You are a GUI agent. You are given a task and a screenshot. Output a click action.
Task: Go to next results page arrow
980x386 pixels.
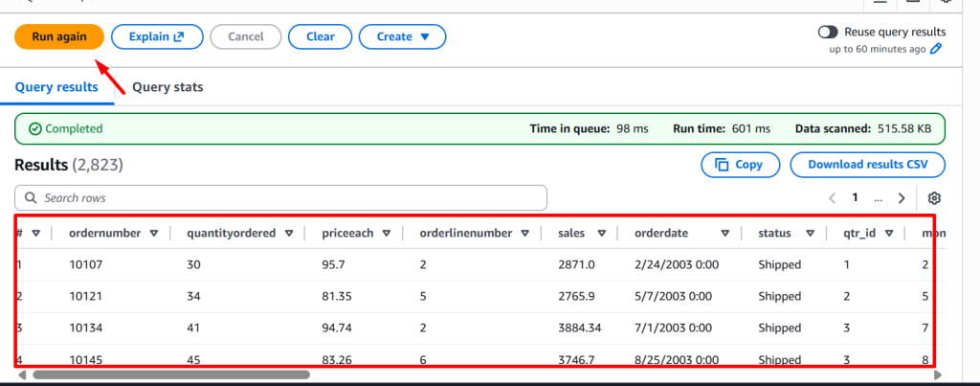click(x=902, y=198)
